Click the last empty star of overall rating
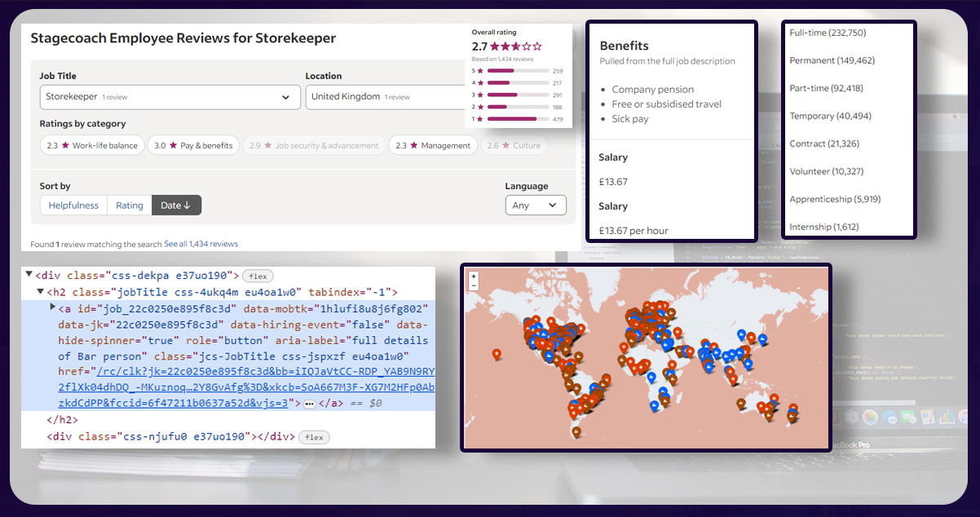 point(536,46)
